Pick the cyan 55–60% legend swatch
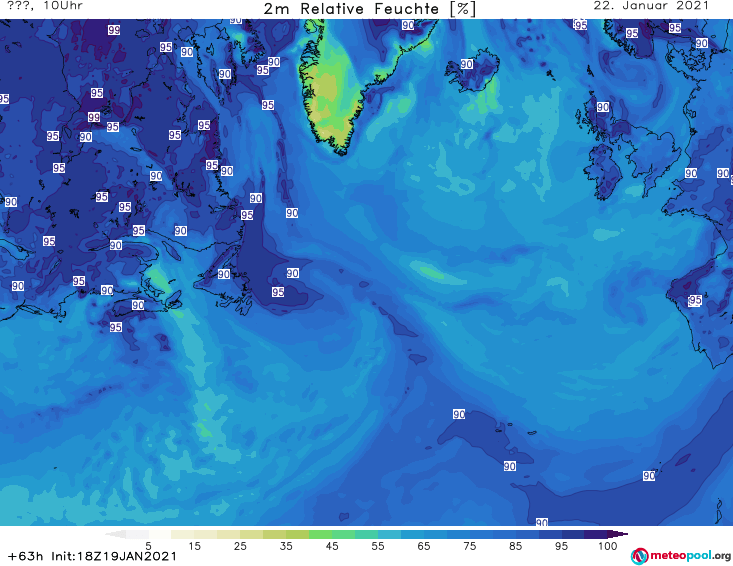Viewport: 733px width, 566px height. tap(389, 534)
